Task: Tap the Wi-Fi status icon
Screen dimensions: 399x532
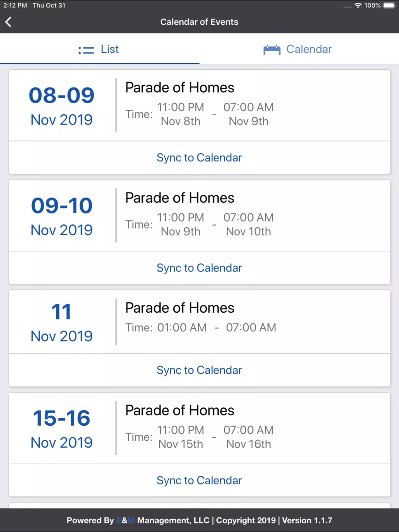Action: click(x=358, y=6)
